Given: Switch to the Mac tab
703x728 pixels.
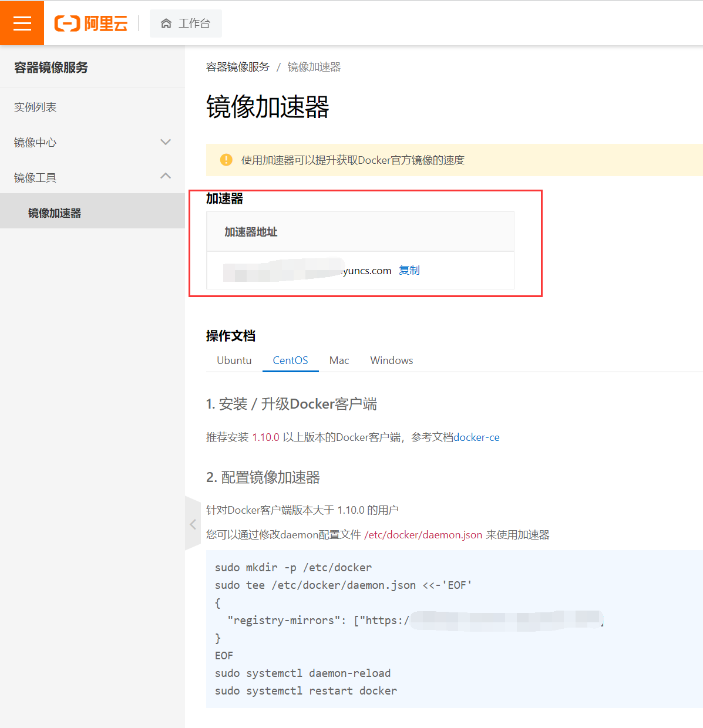Looking at the screenshot, I should [339, 360].
